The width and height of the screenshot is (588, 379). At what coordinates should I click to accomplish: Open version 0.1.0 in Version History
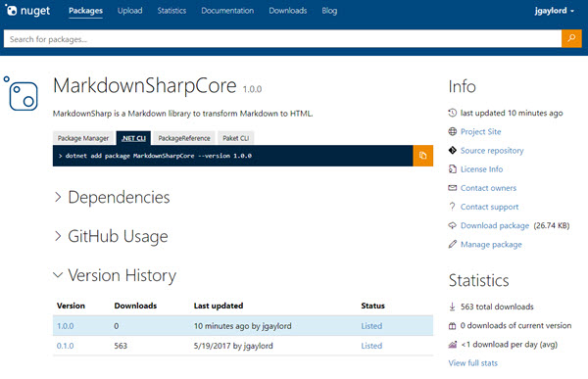pyautogui.click(x=65, y=346)
